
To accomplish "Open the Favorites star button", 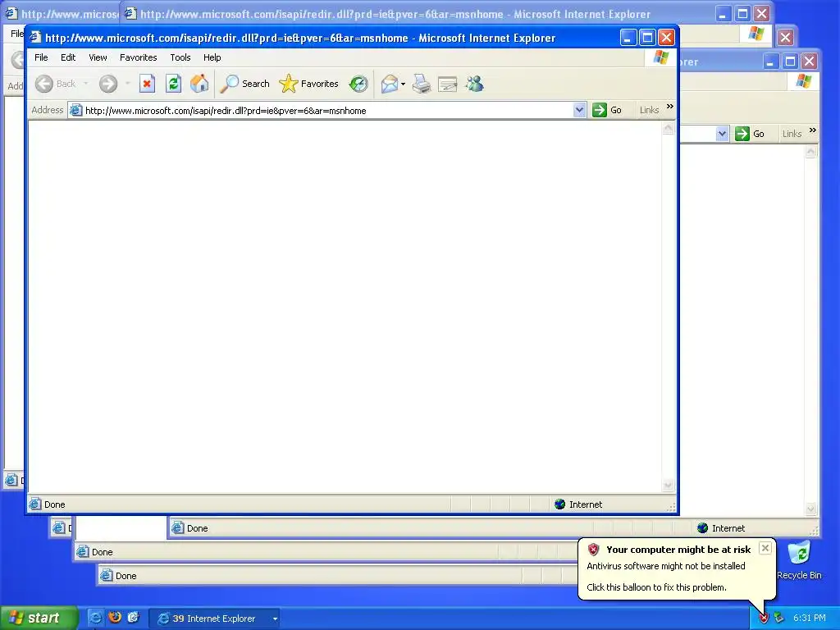I will (309, 84).
